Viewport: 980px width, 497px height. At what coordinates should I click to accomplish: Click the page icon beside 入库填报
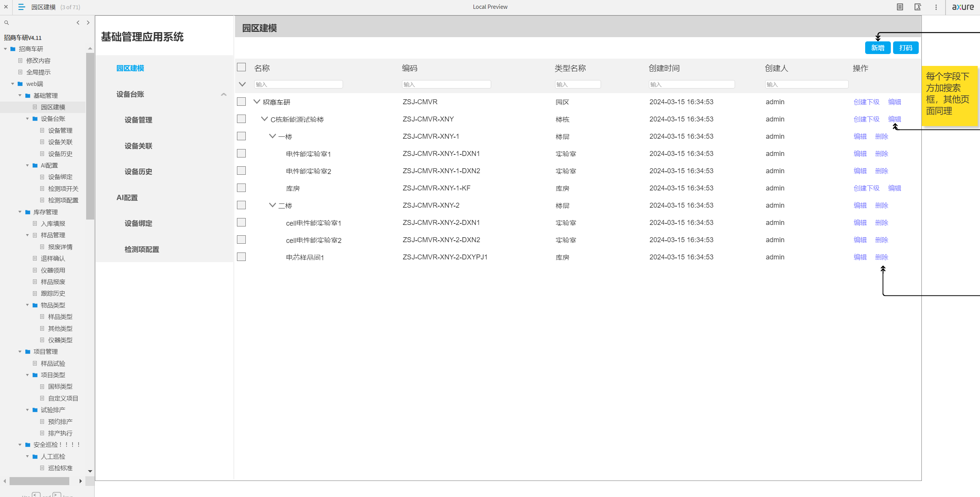(x=35, y=223)
